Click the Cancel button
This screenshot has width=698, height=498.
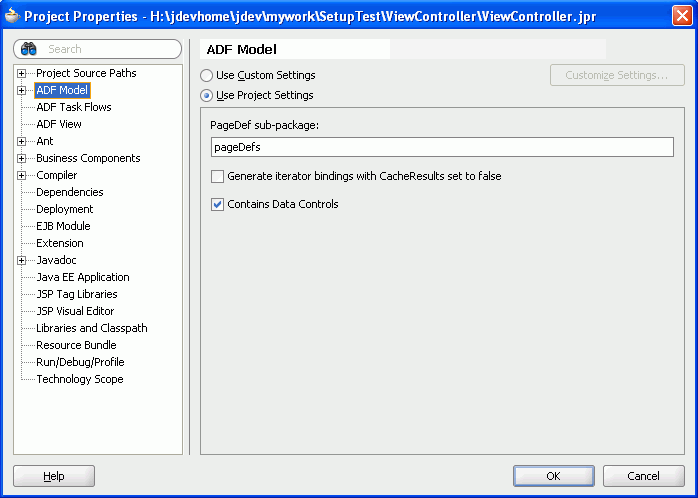point(643,476)
